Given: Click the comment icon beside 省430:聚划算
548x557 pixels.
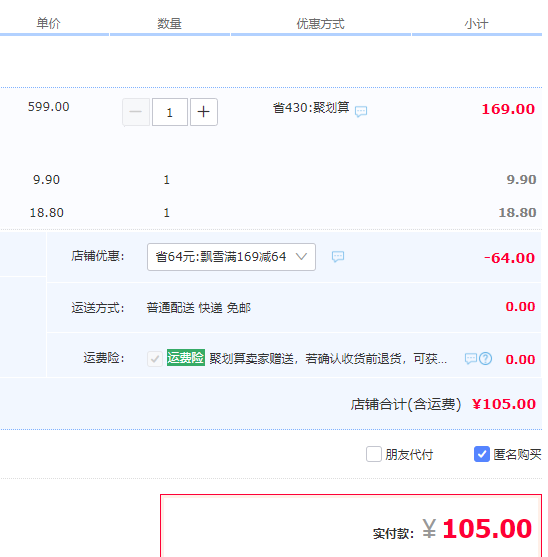Looking at the screenshot, I should pyautogui.click(x=361, y=112).
